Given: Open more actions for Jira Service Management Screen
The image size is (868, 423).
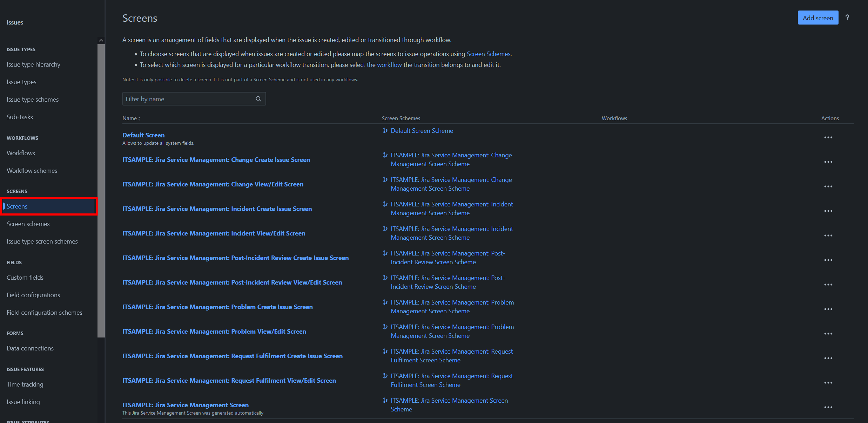Looking at the screenshot, I should click(828, 407).
